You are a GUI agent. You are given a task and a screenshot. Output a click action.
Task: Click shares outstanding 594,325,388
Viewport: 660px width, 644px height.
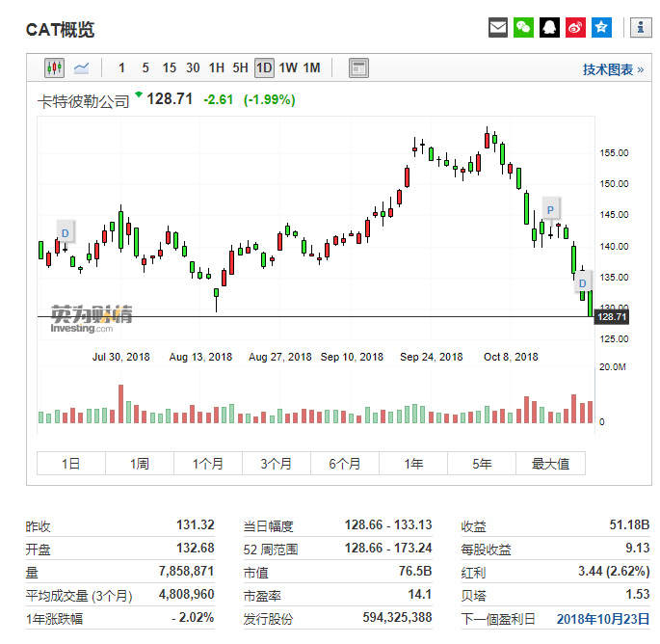[x=397, y=617]
